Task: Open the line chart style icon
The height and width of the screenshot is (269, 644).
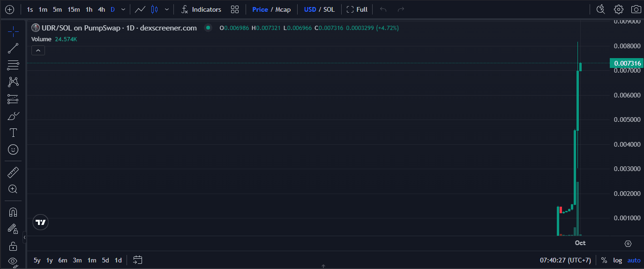Action: click(x=140, y=9)
